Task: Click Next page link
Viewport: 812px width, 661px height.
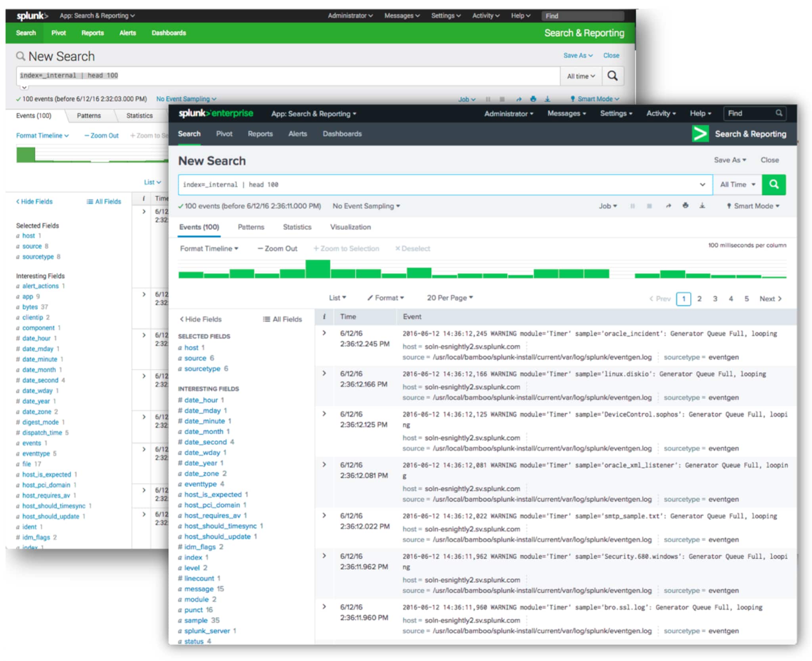Action: click(x=770, y=299)
